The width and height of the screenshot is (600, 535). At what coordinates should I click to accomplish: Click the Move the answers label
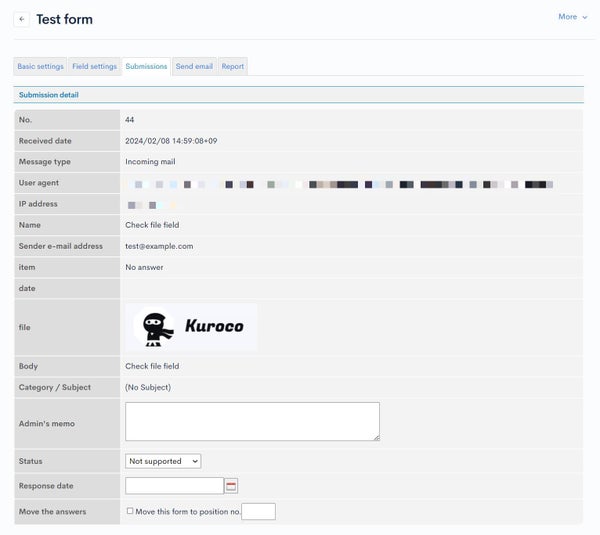click(52, 512)
